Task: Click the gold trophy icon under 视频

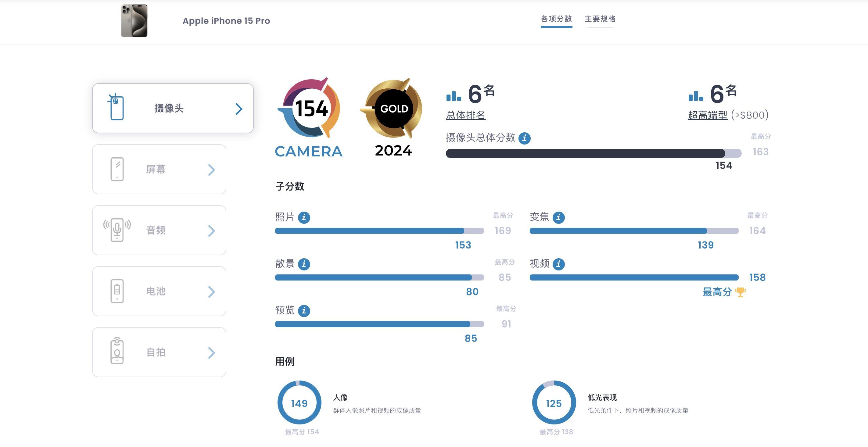Action: pyautogui.click(x=740, y=292)
